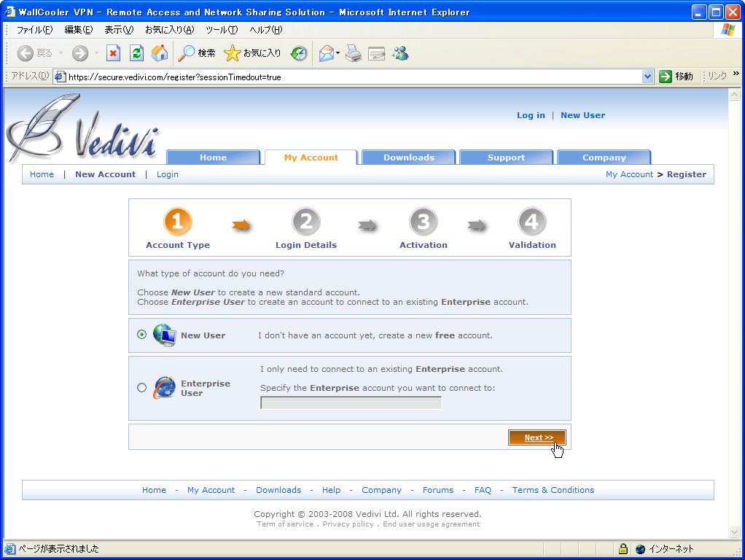Click the Login sub-navigation link

(x=167, y=174)
